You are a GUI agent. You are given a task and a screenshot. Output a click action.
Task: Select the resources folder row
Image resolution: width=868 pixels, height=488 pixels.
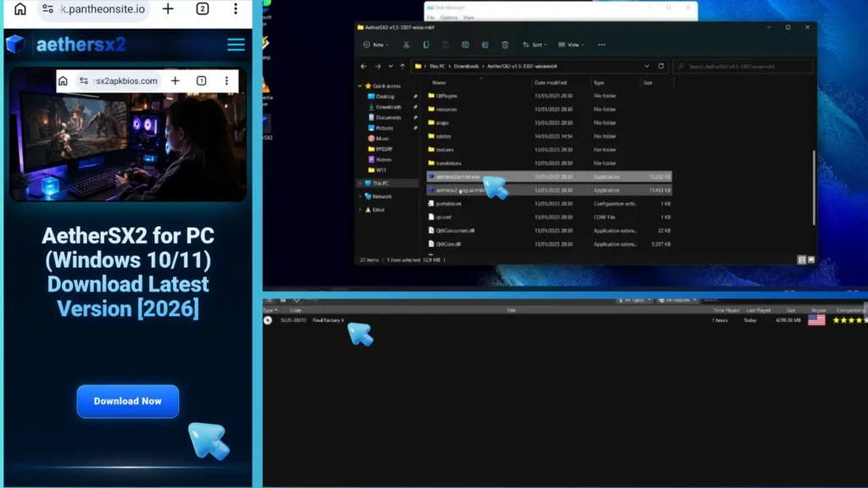549,109
